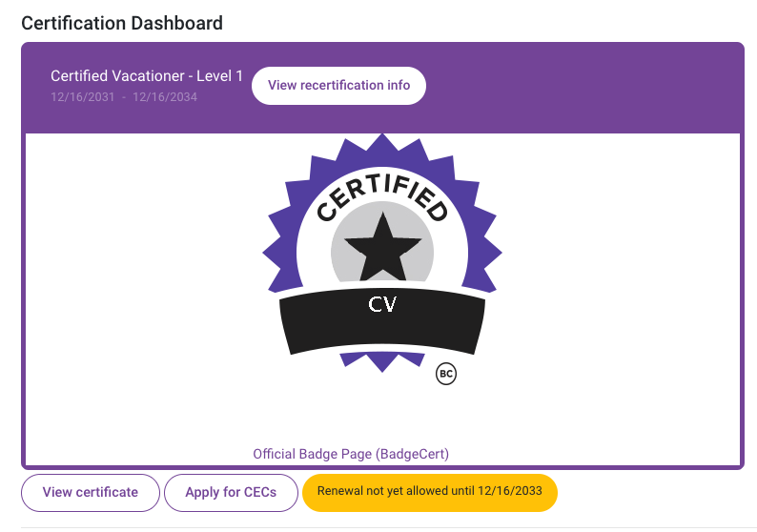
Task: Click the 12/16/2031 start date
Action: (x=83, y=96)
